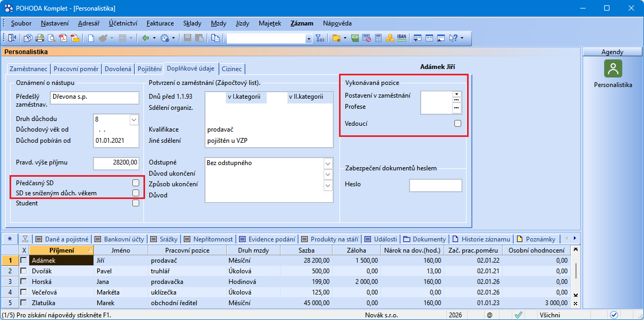The height and width of the screenshot is (320, 644).
Task: Click the Postavení v zaměstnání ellipsis button
Action: coord(456,100)
